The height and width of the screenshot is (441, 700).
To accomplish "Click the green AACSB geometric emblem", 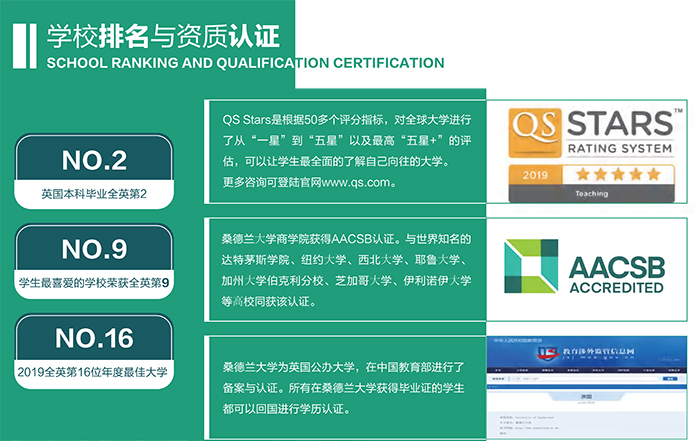I will [x=531, y=266].
